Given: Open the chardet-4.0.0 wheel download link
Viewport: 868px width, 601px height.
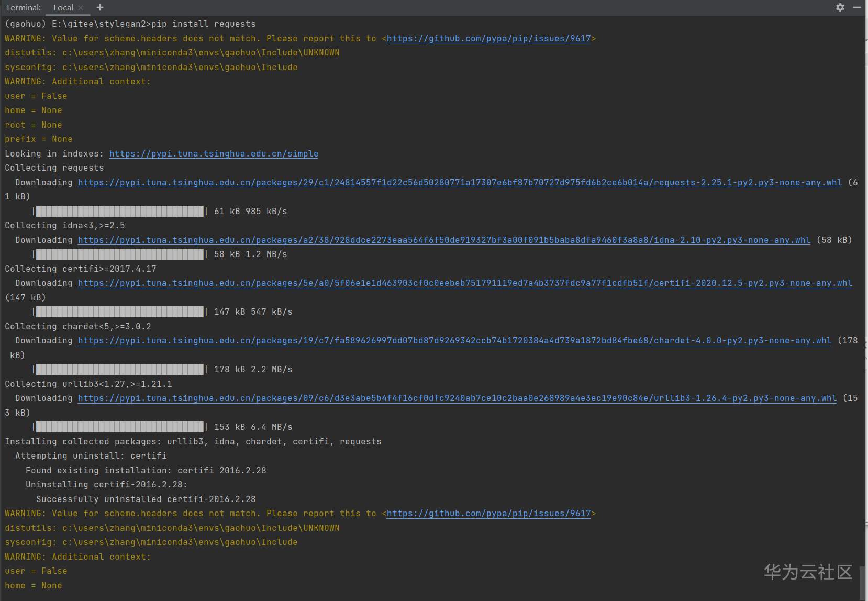Looking at the screenshot, I should (454, 341).
